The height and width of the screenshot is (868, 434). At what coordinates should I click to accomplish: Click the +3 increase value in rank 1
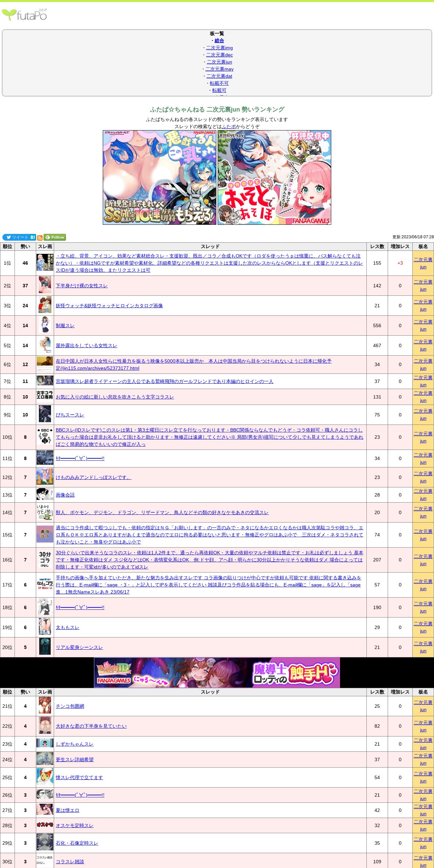tap(400, 263)
